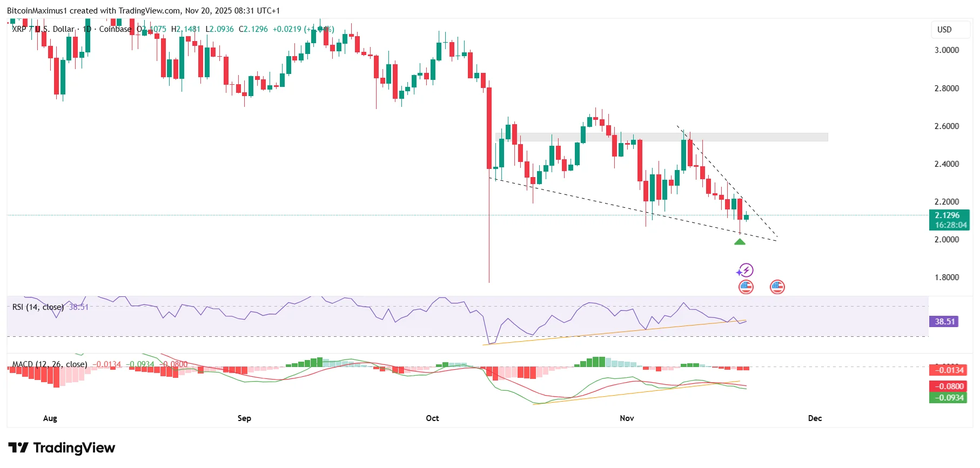Click the left US flag economic event icon

click(746, 287)
